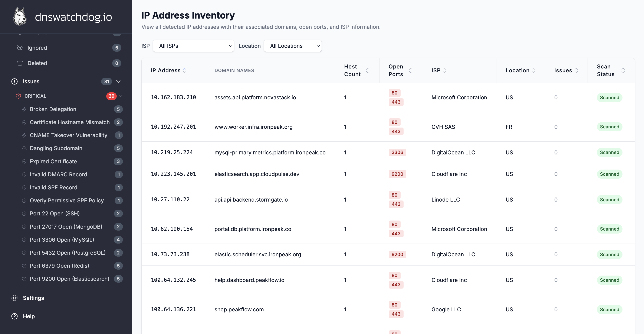Click the Settings gear icon
Viewport: 644px width, 334px height.
coord(14,298)
